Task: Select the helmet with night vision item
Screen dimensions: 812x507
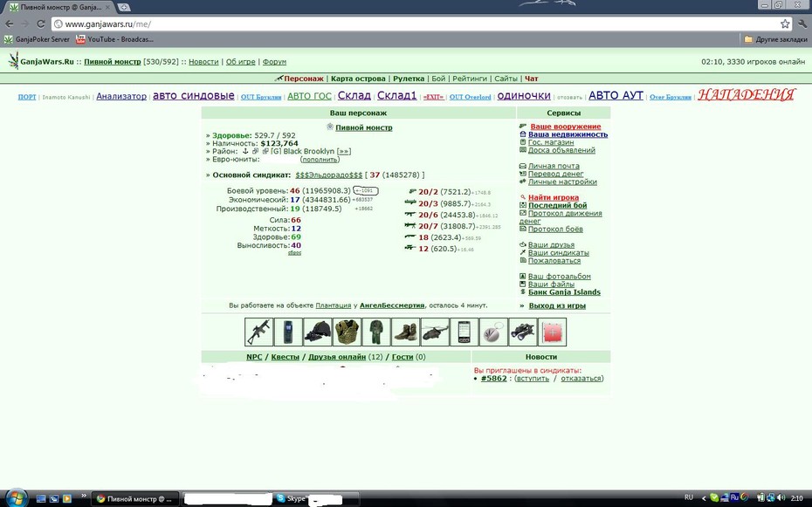Action: pyautogui.click(x=318, y=332)
